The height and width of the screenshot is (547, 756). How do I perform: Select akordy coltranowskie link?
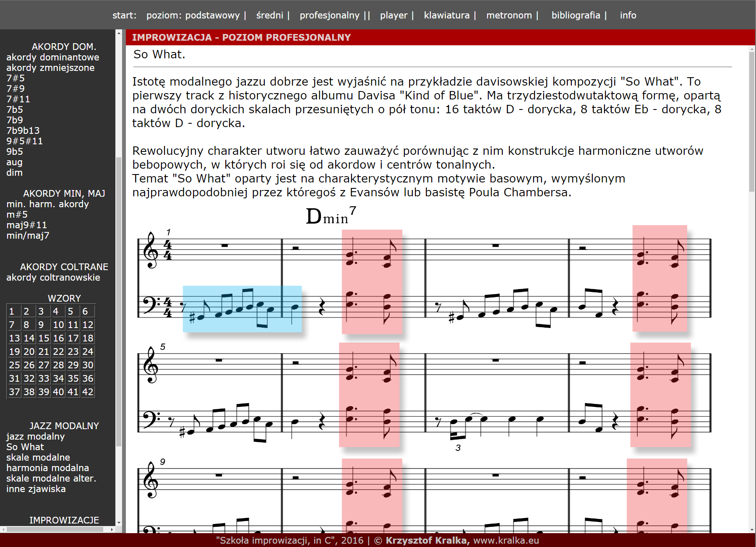point(53,277)
